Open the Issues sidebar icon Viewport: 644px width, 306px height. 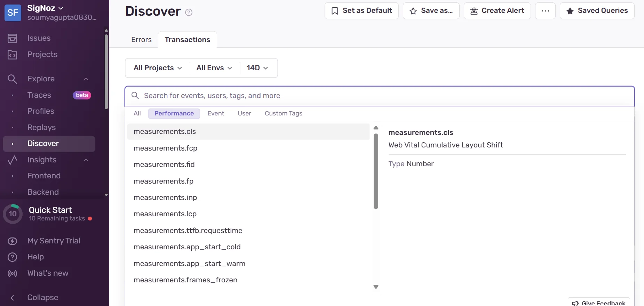click(x=12, y=38)
